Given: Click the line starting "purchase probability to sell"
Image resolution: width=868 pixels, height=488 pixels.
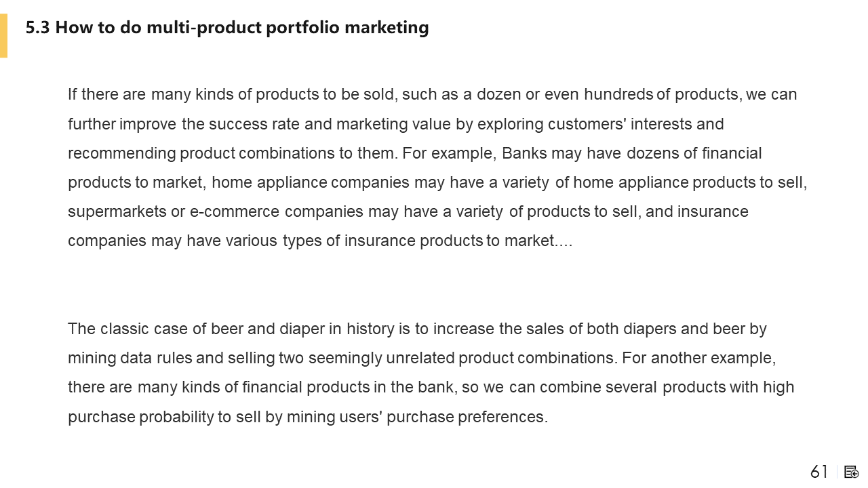Looking at the screenshot, I should [307, 417].
